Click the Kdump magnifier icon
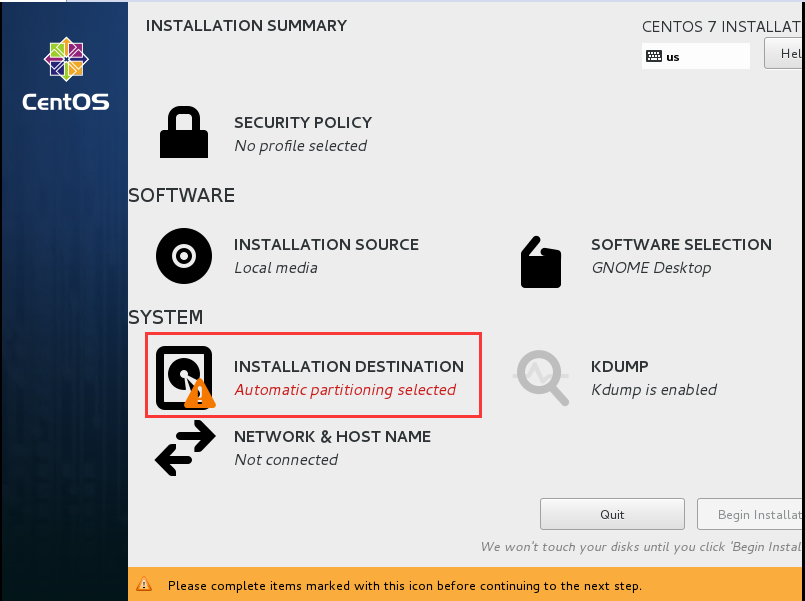Image resolution: width=805 pixels, height=601 pixels. point(541,378)
